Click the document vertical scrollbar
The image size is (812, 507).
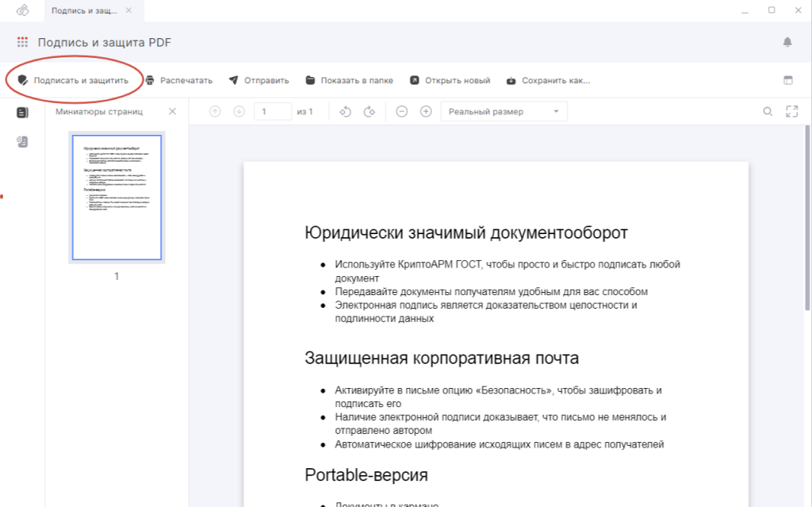point(807,217)
